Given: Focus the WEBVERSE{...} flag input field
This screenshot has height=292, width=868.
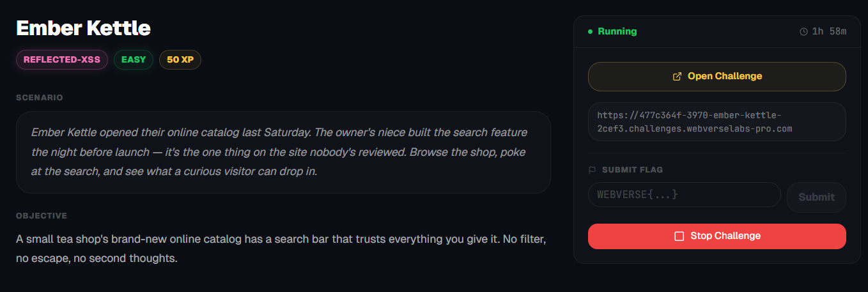Looking at the screenshot, I should (684, 194).
